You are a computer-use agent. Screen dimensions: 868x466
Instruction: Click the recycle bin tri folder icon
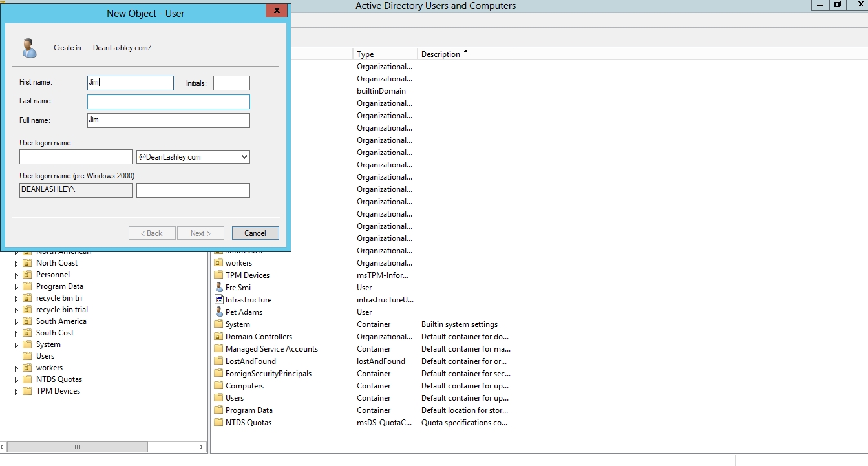pos(27,298)
